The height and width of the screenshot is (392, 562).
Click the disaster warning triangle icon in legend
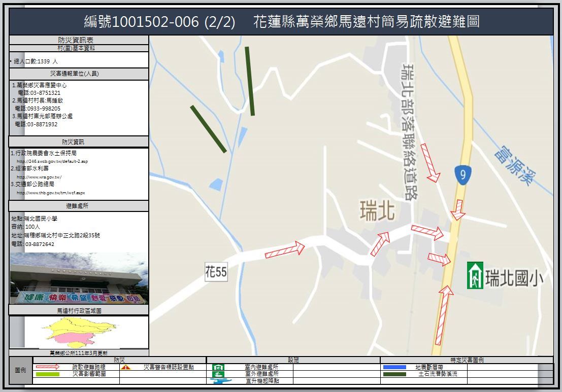126,367
